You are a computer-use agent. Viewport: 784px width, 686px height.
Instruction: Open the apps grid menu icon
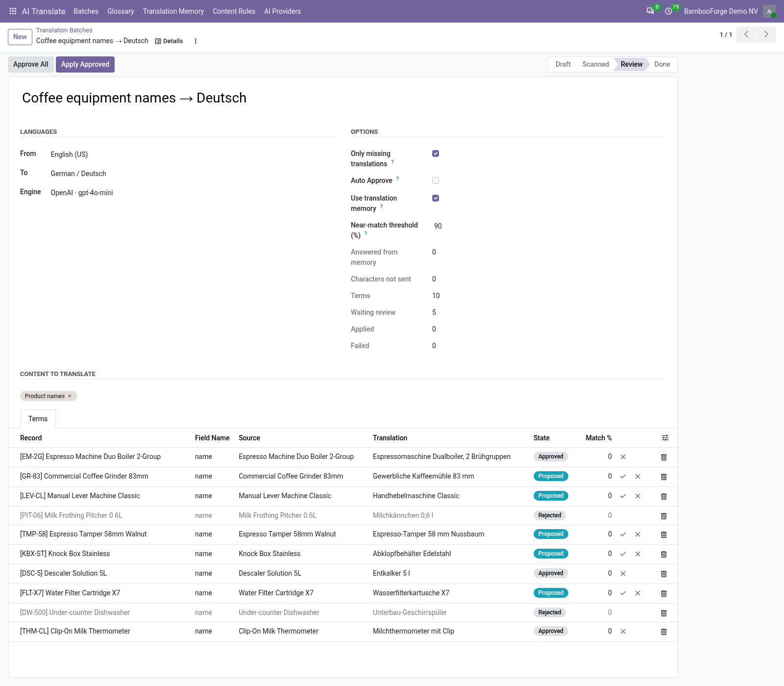(x=13, y=11)
